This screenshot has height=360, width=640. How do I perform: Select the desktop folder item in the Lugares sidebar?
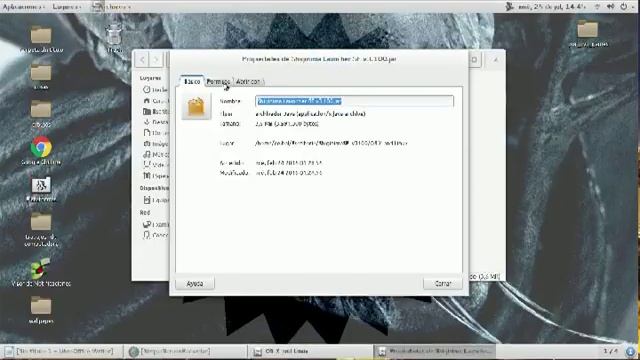(155, 111)
